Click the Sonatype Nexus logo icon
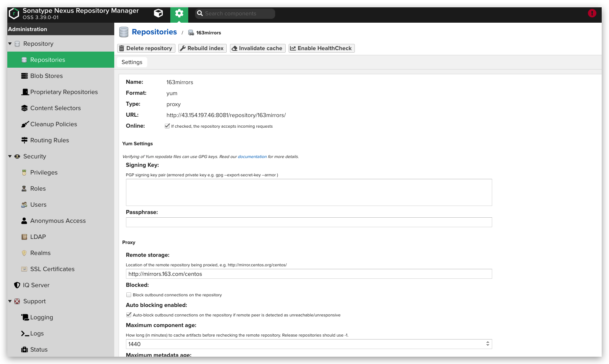This screenshot has width=609, height=364. (14, 14)
